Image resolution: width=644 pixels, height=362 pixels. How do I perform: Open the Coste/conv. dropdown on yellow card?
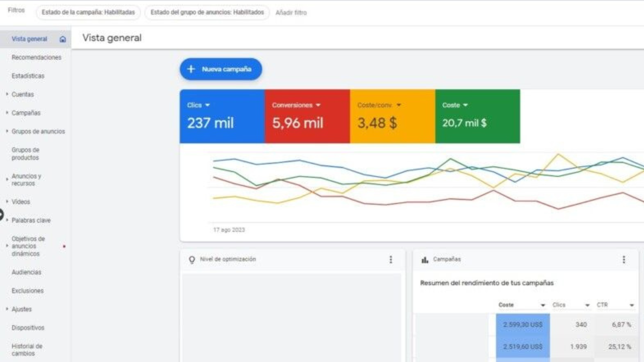pyautogui.click(x=399, y=105)
